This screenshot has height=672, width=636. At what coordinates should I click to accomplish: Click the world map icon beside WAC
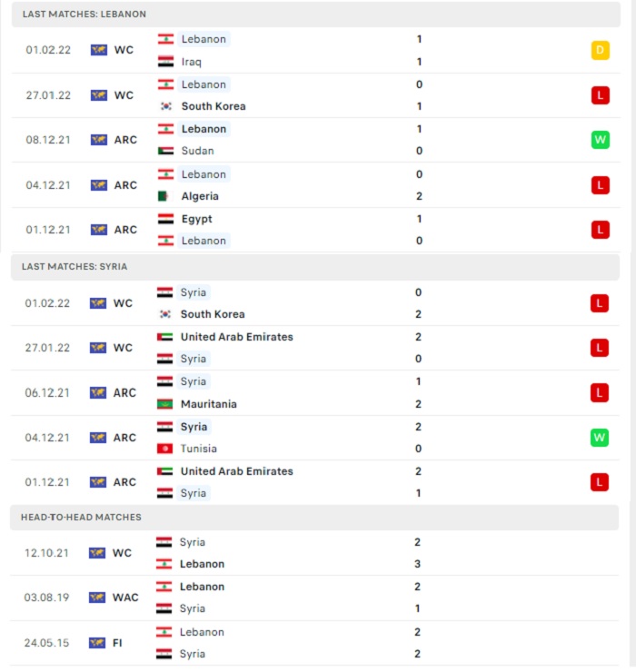97,598
